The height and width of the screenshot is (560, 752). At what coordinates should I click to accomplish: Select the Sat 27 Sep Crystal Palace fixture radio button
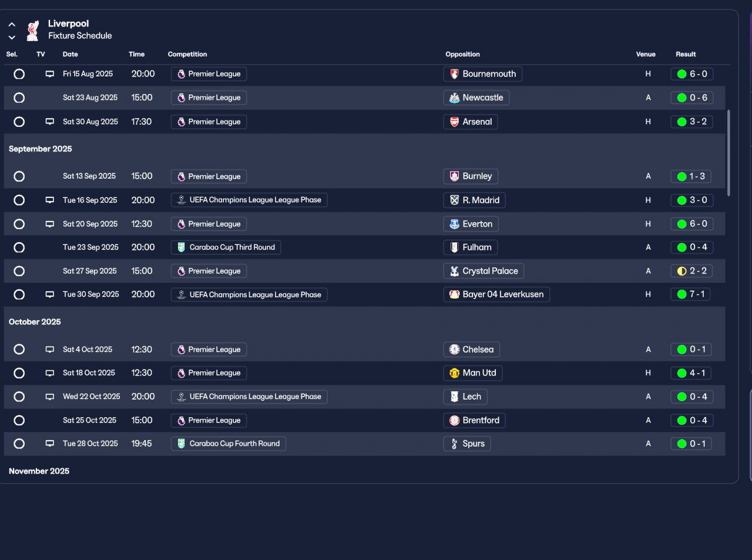[19, 271]
